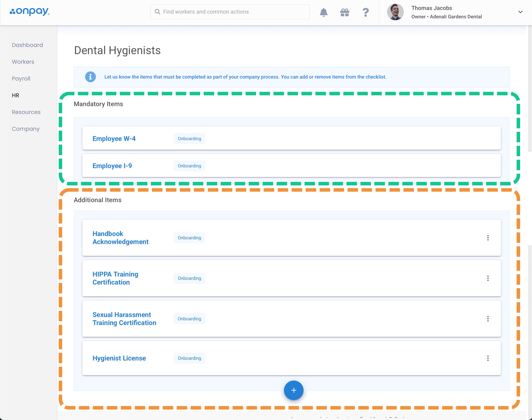Image resolution: width=532 pixels, height=420 pixels.
Task: Select Workers in the left navigation
Action: tap(23, 62)
